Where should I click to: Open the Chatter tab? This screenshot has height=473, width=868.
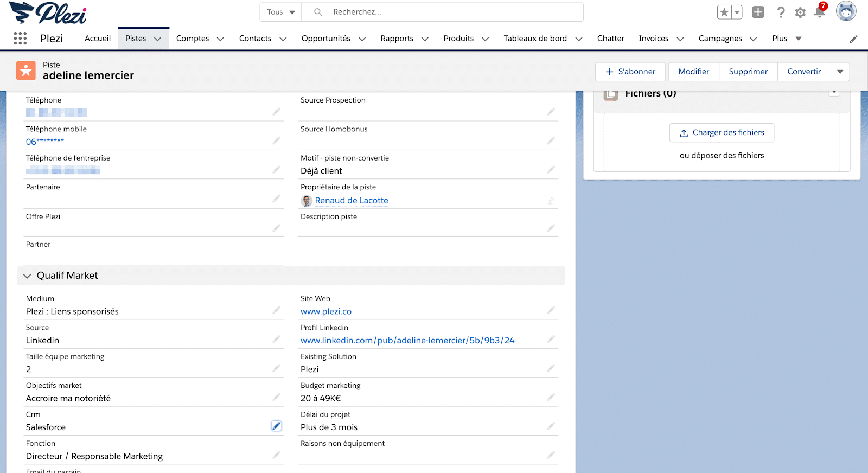click(x=611, y=39)
